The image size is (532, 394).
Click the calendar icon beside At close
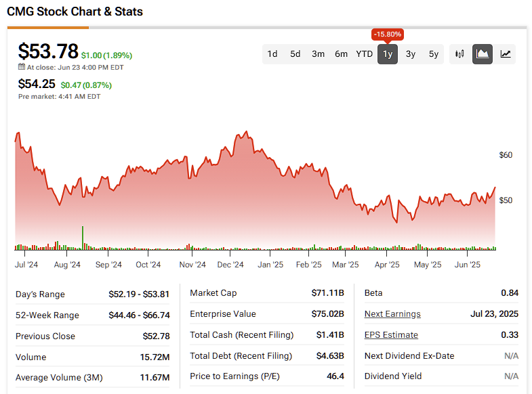22,67
